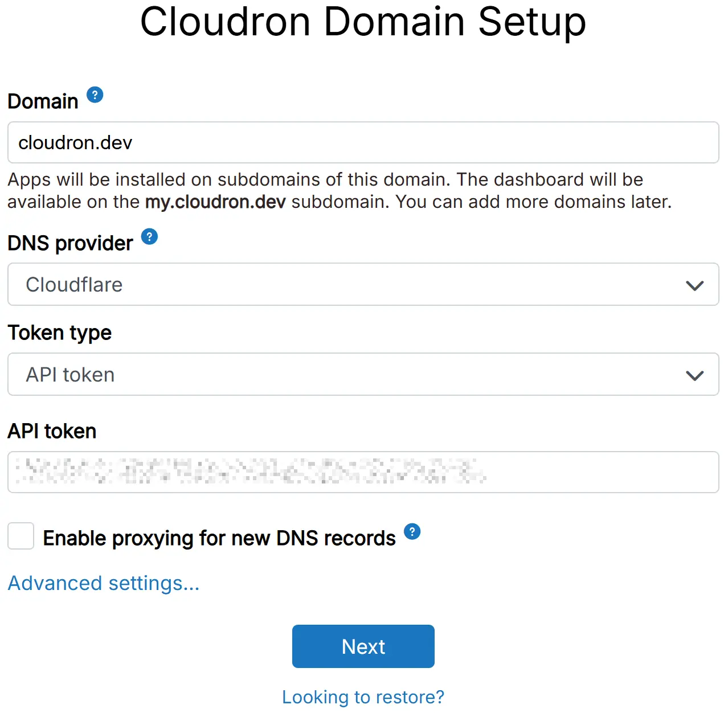728x713 pixels.
Task: Open the DNS provider help tooltip icon
Action: pyautogui.click(x=149, y=236)
